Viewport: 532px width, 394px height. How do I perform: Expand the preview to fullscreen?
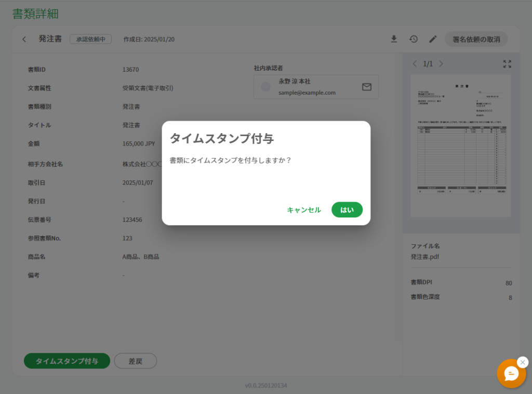[507, 64]
